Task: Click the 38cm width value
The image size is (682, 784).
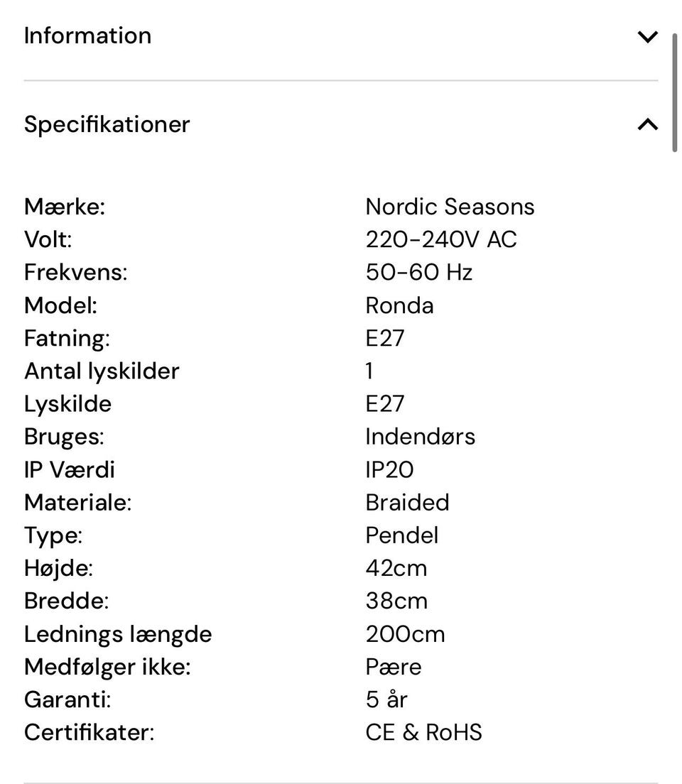Action: pos(396,601)
